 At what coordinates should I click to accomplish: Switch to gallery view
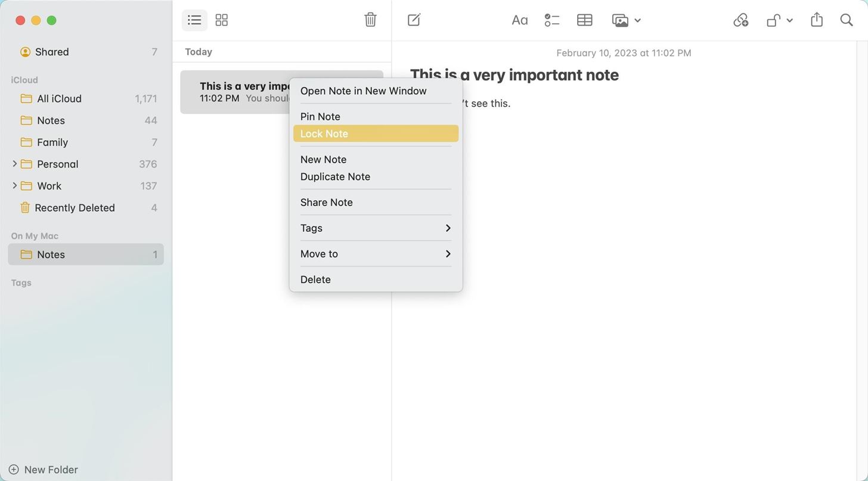[x=221, y=20]
